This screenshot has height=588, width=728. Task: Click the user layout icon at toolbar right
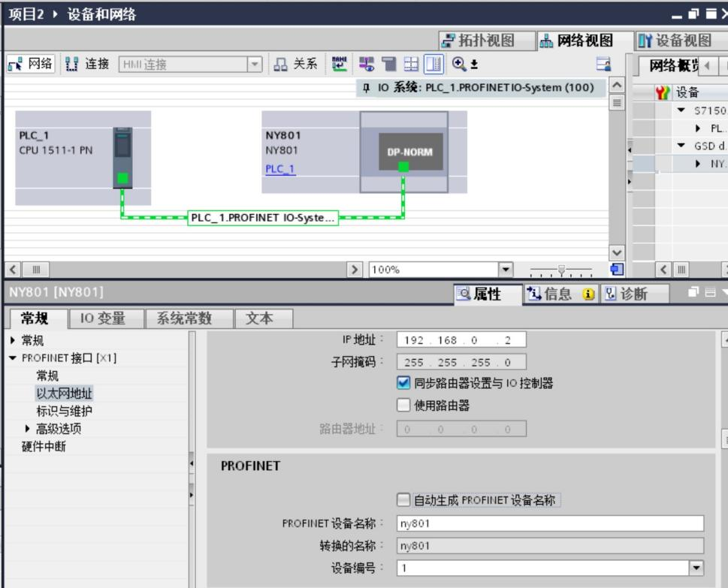coord(603,64)
